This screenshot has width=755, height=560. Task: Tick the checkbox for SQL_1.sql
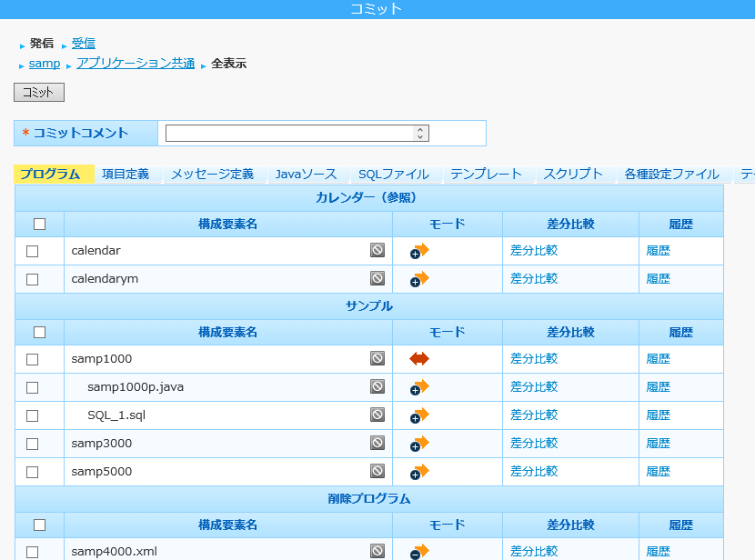[x=32, y=415]
